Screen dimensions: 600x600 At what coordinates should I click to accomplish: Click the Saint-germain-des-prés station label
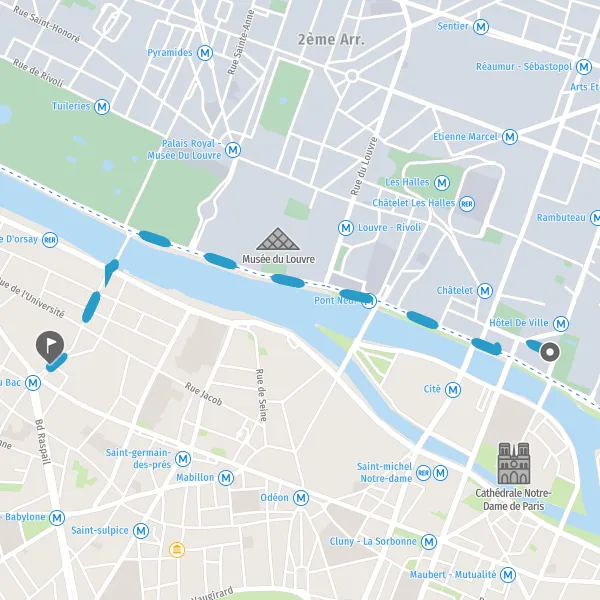138,458
